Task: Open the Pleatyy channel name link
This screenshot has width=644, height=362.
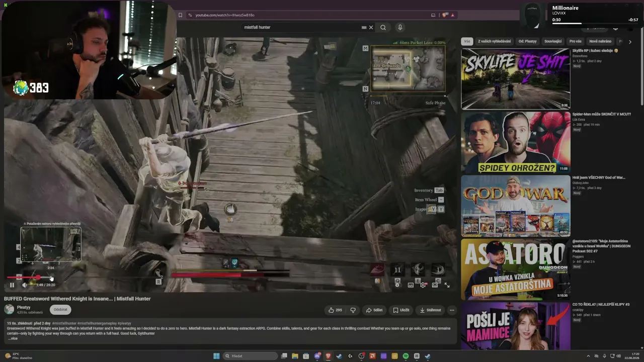Action: click(24, 307)
